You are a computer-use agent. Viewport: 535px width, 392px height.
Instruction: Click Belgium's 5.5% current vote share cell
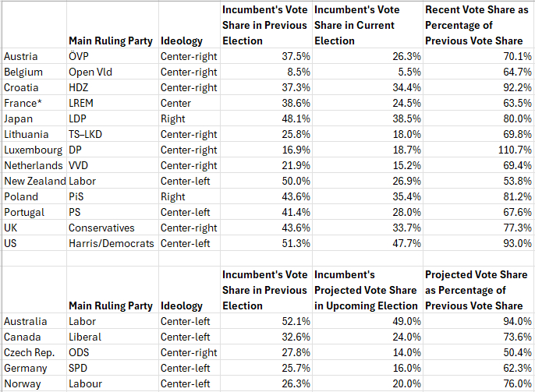(367, 72)
